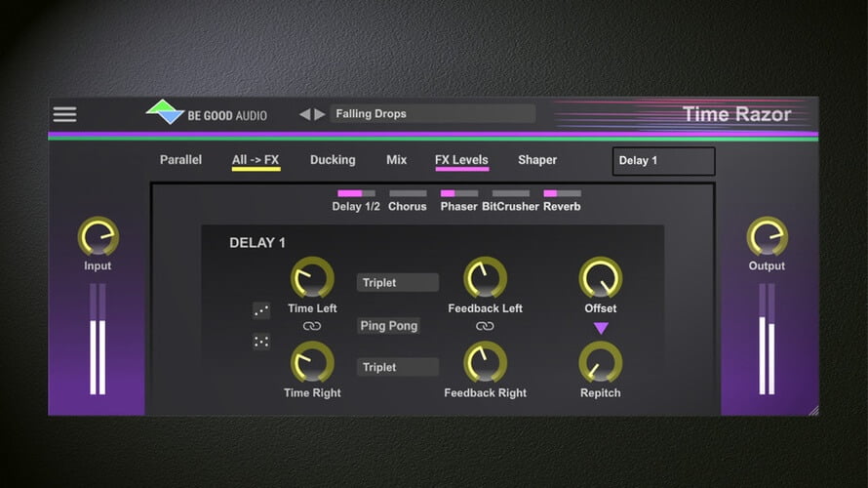Click the resize grip corner handle

click(813, 411)
